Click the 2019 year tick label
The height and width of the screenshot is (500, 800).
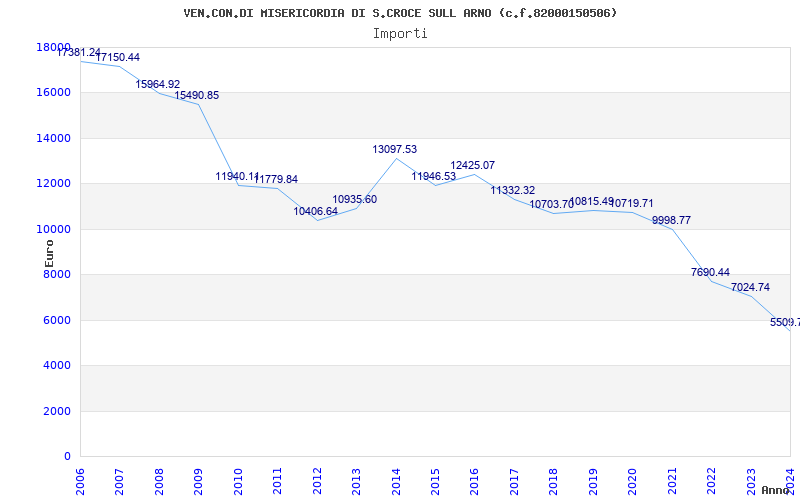(593, 481)
